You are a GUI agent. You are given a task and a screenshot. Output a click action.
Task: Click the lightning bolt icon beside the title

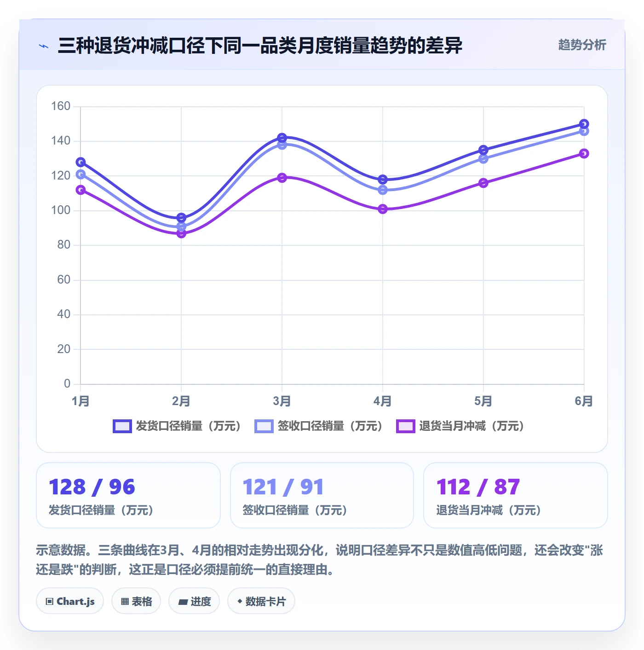(44, 46)
